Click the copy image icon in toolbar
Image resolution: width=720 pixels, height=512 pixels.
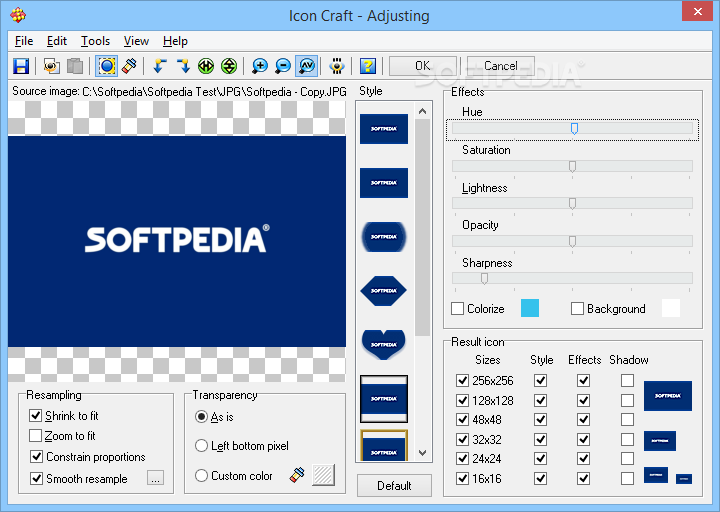coord(51,66)
